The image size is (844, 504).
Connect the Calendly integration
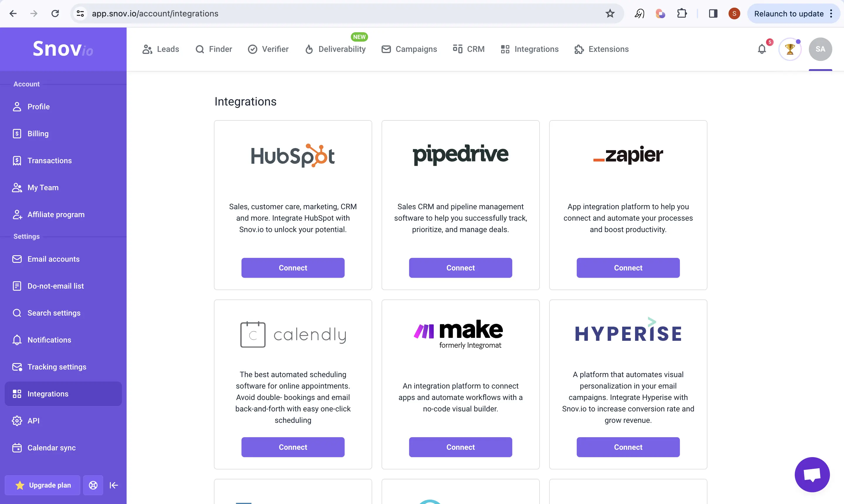[293, 447]
